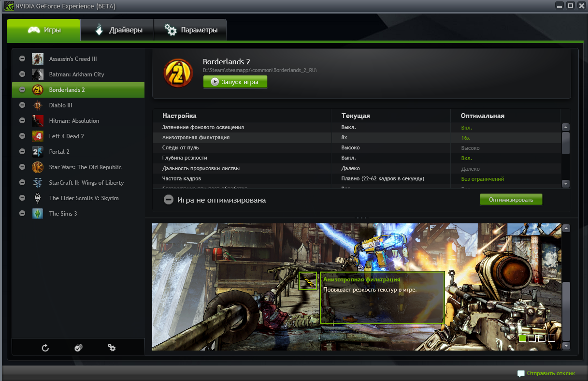This screenshot has width=588, height=381.
Task: Click the dotted panel divider to resize sections
Action: (360, 218)
